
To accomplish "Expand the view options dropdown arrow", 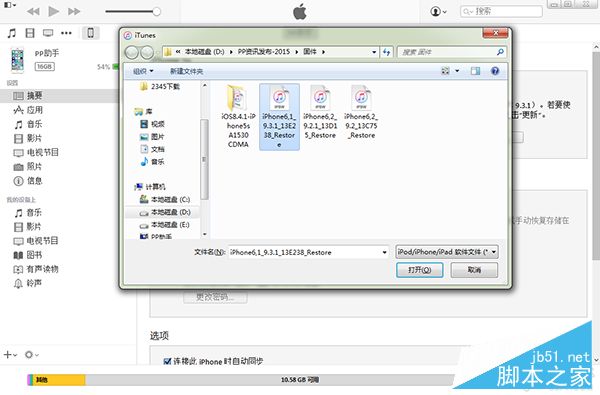I will [457, 71].
